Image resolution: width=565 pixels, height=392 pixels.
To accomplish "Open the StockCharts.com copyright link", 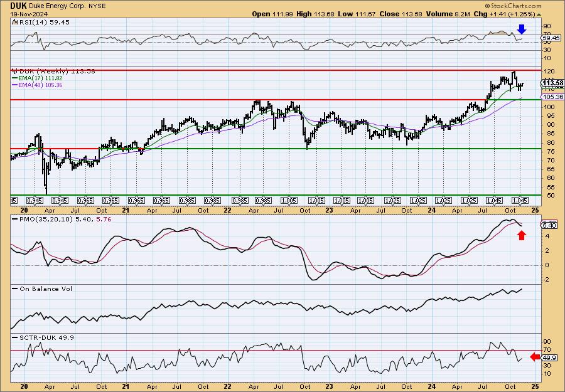I will pos(513,6).
